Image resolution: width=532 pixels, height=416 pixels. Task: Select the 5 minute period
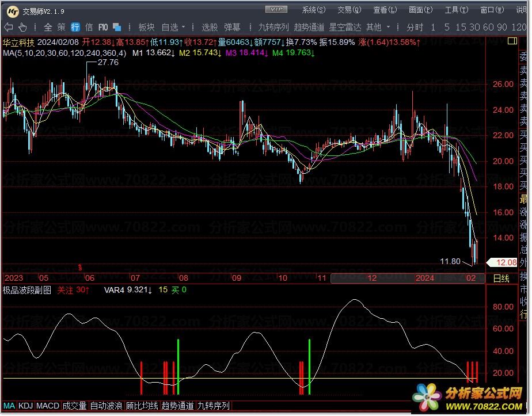(447, 27)
